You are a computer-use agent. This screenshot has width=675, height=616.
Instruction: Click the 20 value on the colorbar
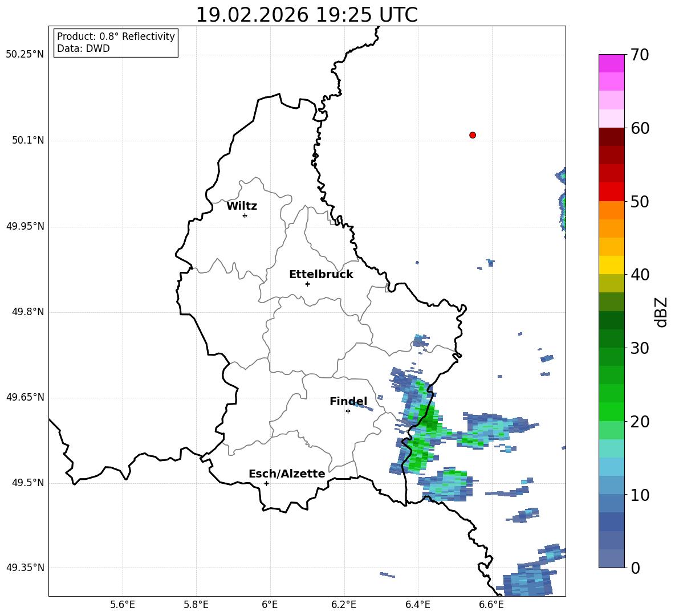coord(640,421)
